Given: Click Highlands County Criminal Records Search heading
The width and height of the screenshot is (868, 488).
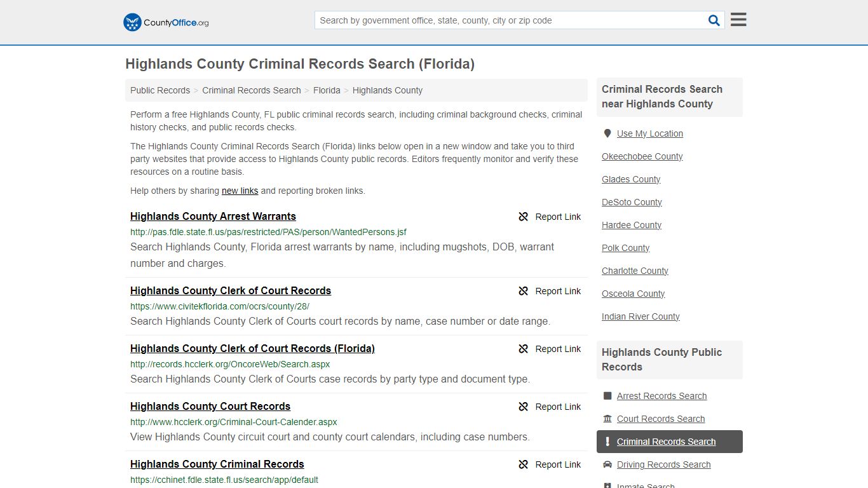Looking at the screenshot, I should click(300, 64).
